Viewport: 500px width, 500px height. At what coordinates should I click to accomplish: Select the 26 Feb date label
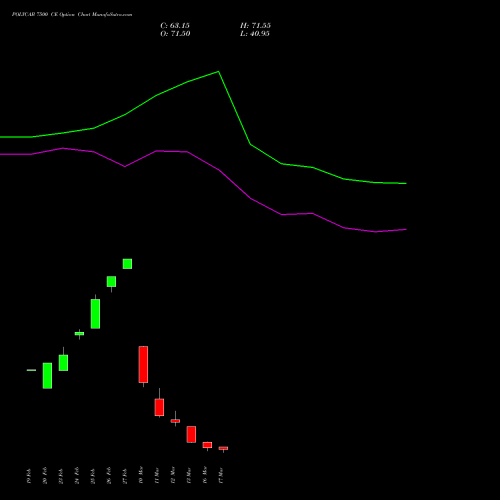coord(109,476)
